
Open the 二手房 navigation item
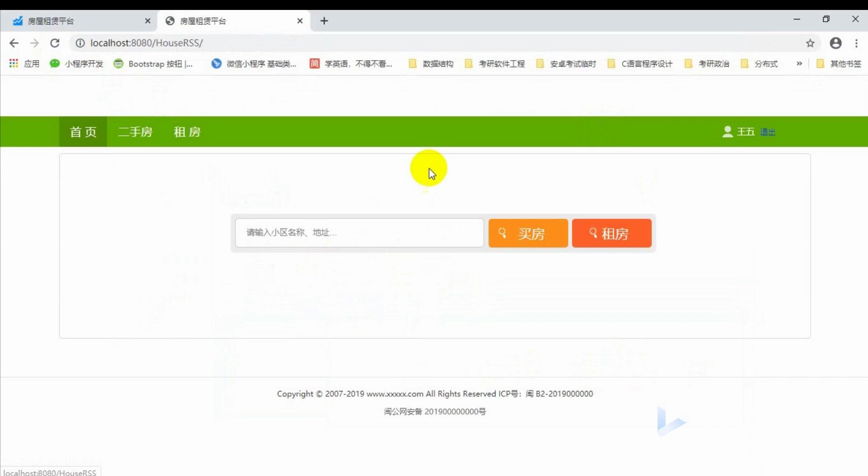pos(135,132)
